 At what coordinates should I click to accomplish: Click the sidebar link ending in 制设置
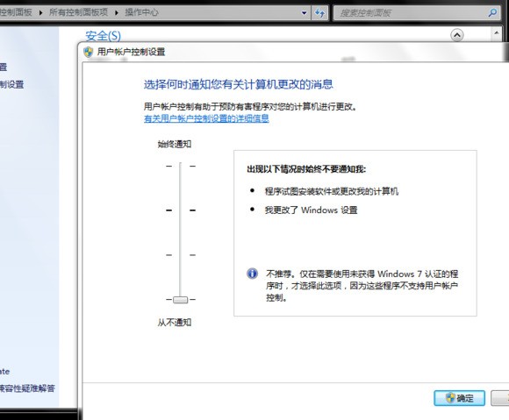point(11,85)
